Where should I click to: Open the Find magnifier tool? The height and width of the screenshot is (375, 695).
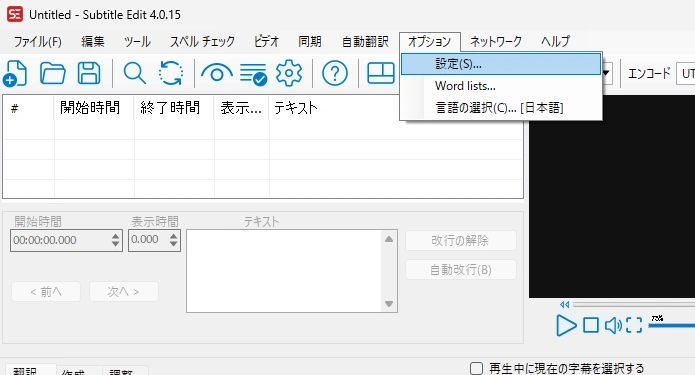134,73
